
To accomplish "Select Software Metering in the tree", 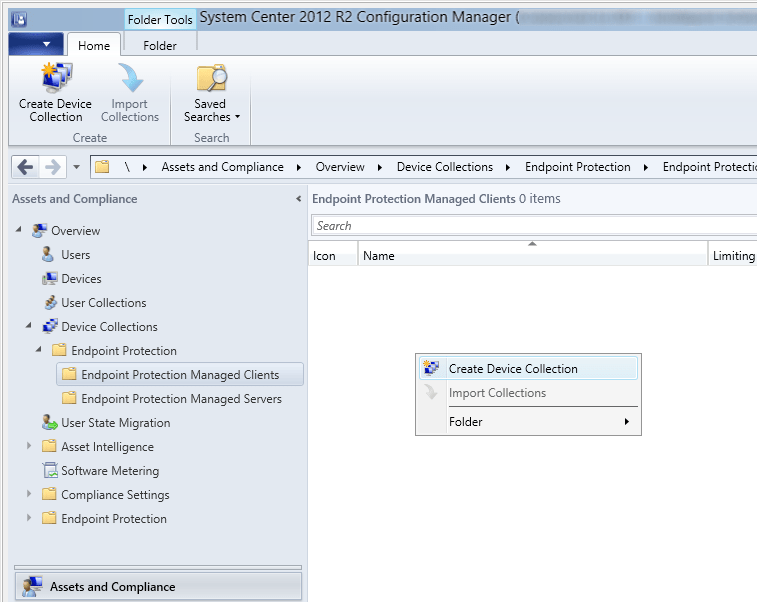I will point(110,471).
